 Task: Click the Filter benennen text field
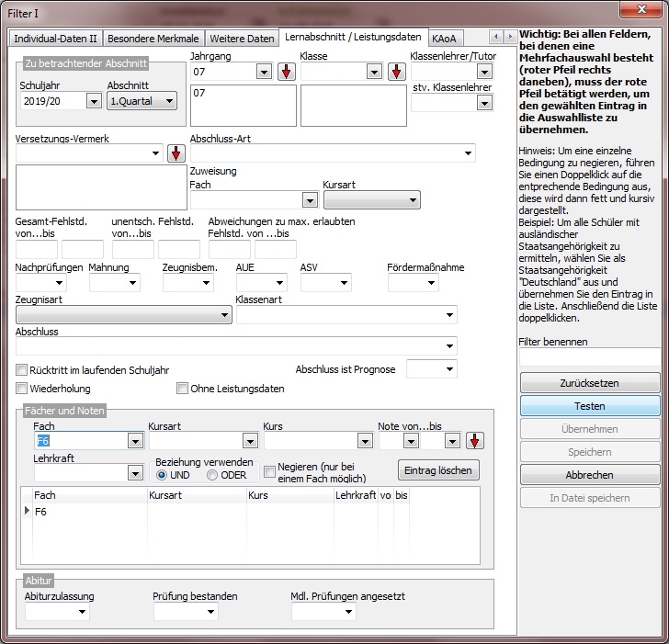click(x=589, y=357)
